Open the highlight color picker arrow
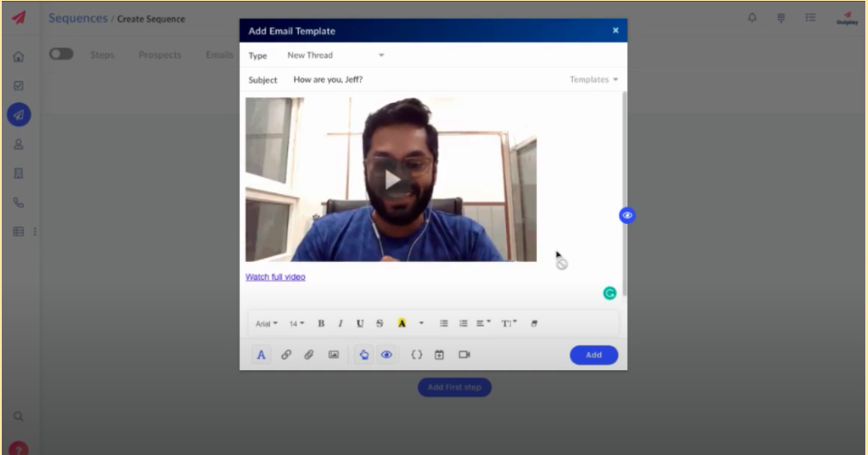 click(421, 324)
